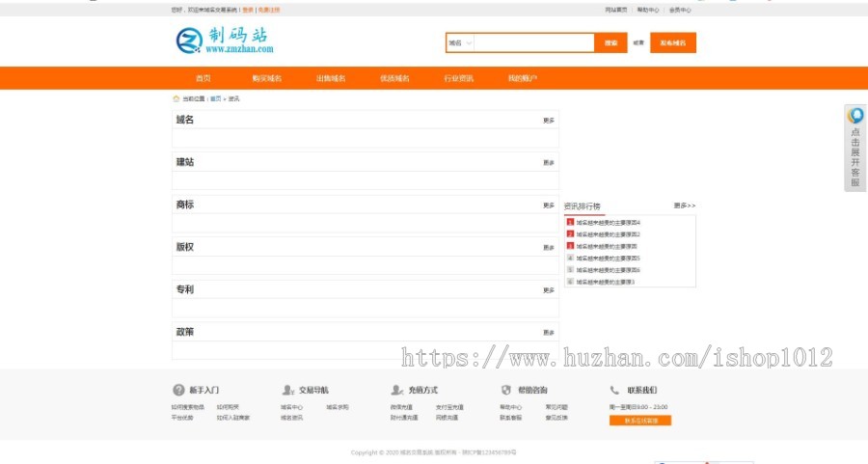
Task: Click the 制码站 site logo
Action: pyautogui.click(x=225, y=41)
